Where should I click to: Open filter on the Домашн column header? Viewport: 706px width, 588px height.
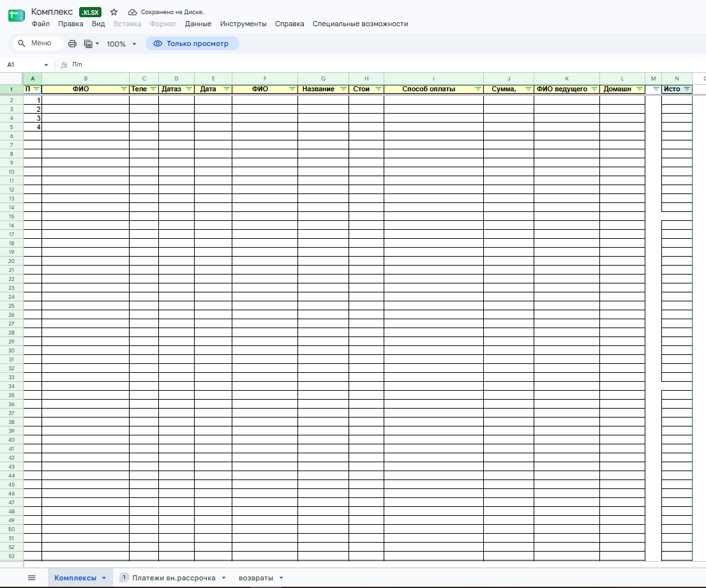[x=640, y=89]
